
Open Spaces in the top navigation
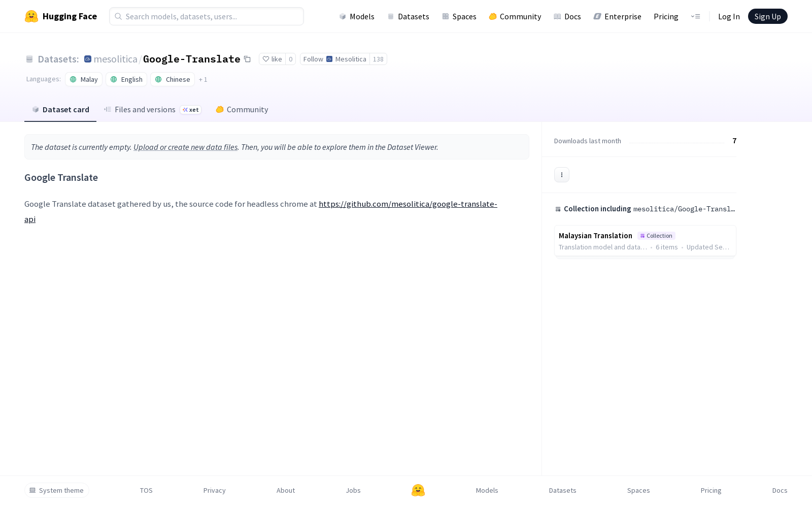459,16
